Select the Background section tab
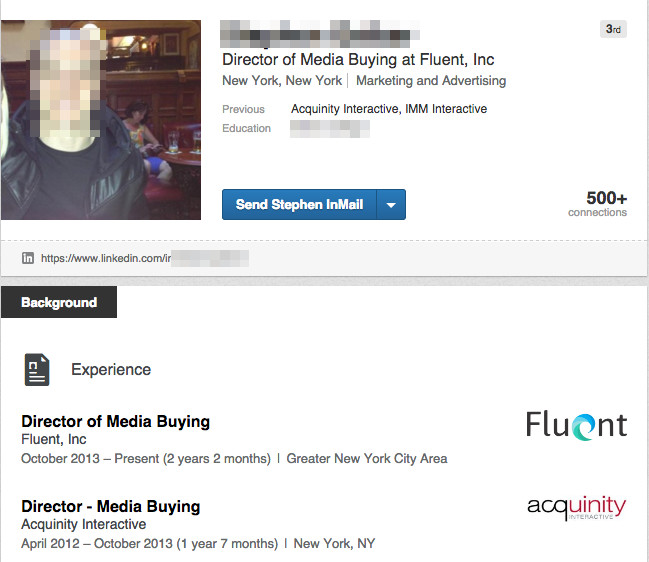This screenshot has height=562, width=649. point(59,302)
